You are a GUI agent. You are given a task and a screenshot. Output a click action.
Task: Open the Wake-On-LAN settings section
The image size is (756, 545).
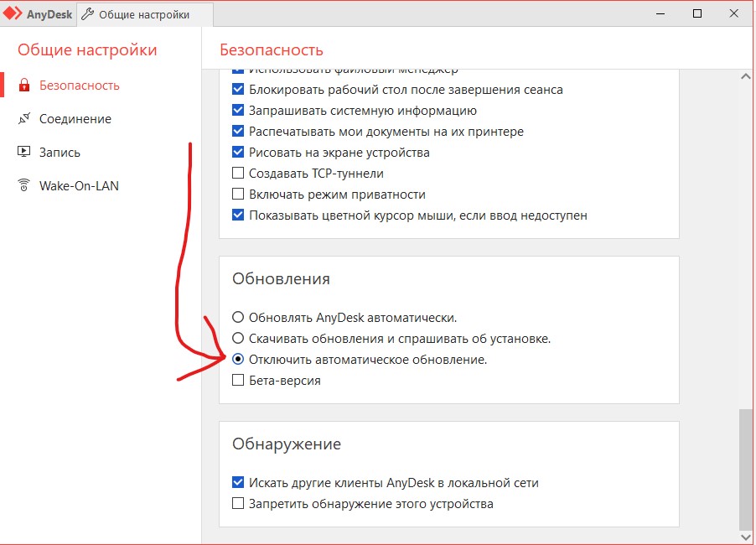click(x=79, y=185)
